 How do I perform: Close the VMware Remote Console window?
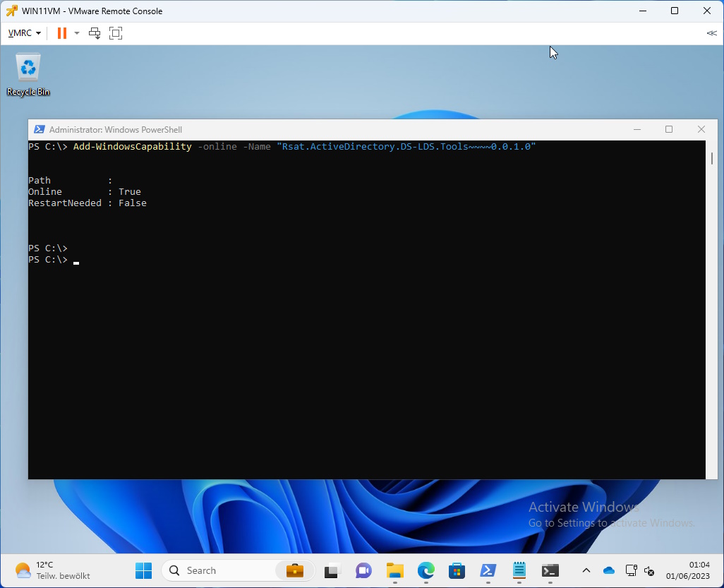[706, 11]
